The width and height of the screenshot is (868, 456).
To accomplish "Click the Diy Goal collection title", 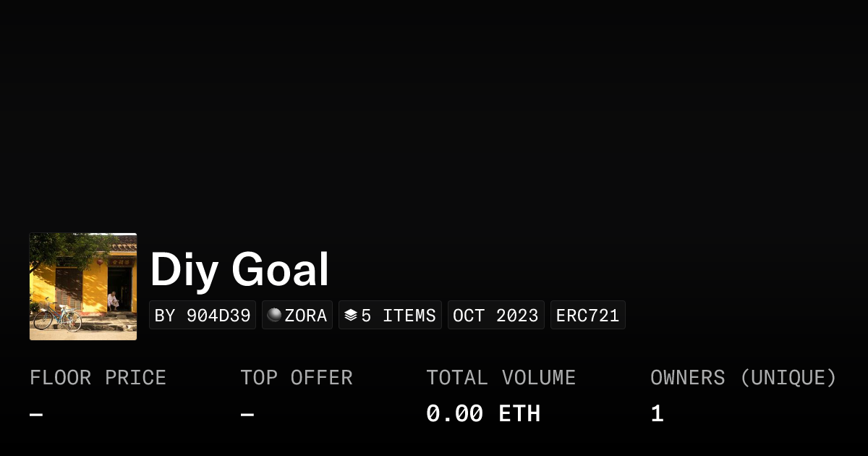I will click(239, 270).
